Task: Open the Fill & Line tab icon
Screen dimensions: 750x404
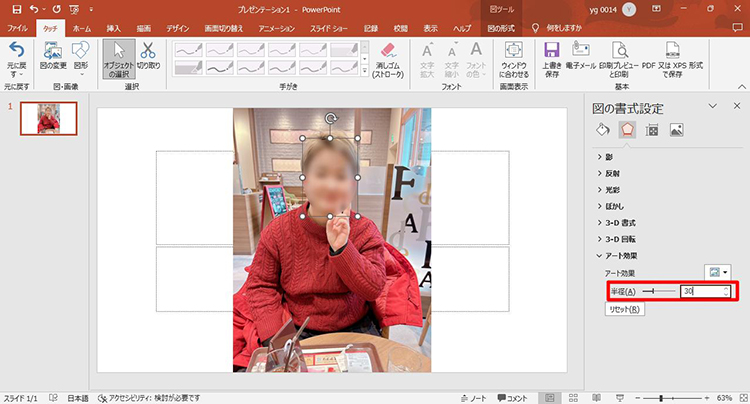Action: 602,129
